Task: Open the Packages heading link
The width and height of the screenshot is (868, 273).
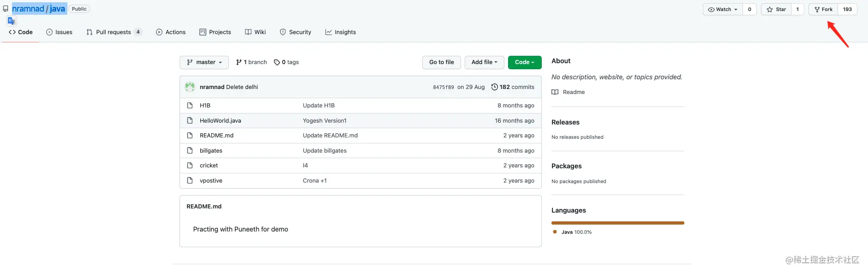Action: pyautogui.click(x=566, y=166)
